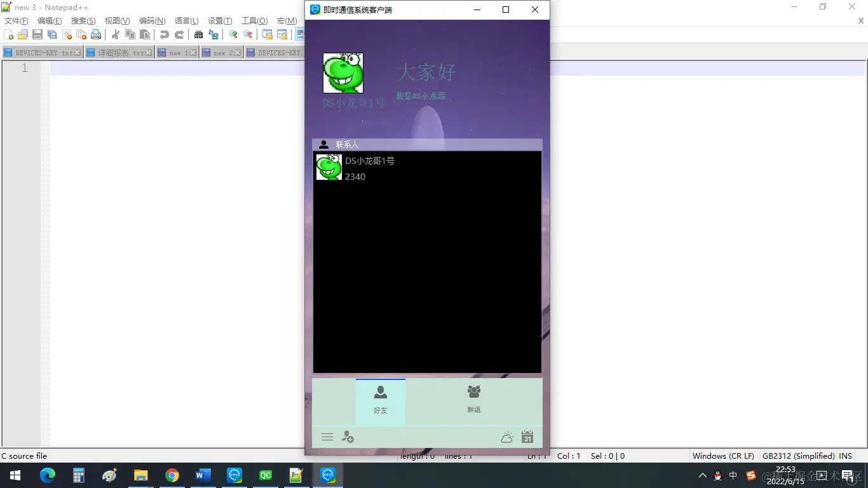
Task: Click the add friend icon in chat client
Action: point(348,437)
